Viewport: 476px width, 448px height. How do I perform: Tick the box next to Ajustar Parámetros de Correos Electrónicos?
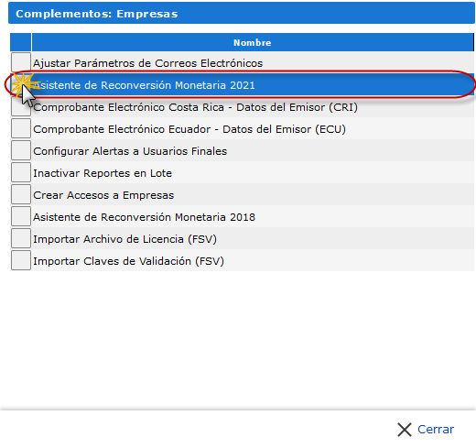21,62
